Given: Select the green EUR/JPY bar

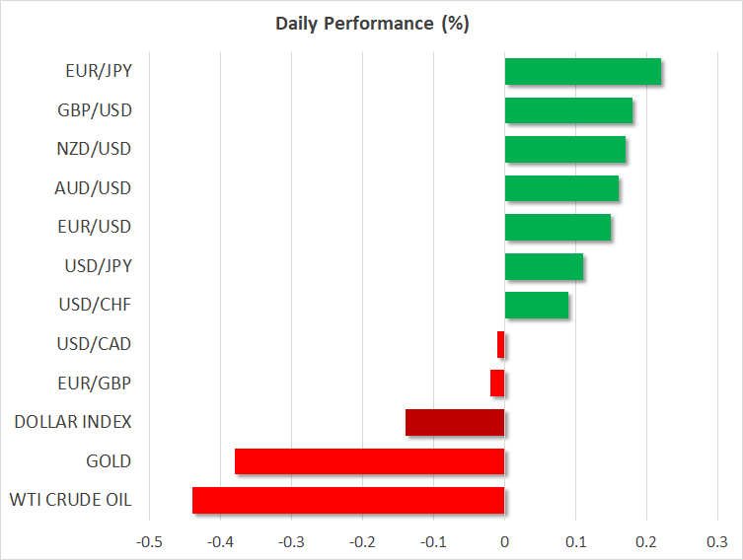Looking at the screenshot, I should [x=582, y=72].
